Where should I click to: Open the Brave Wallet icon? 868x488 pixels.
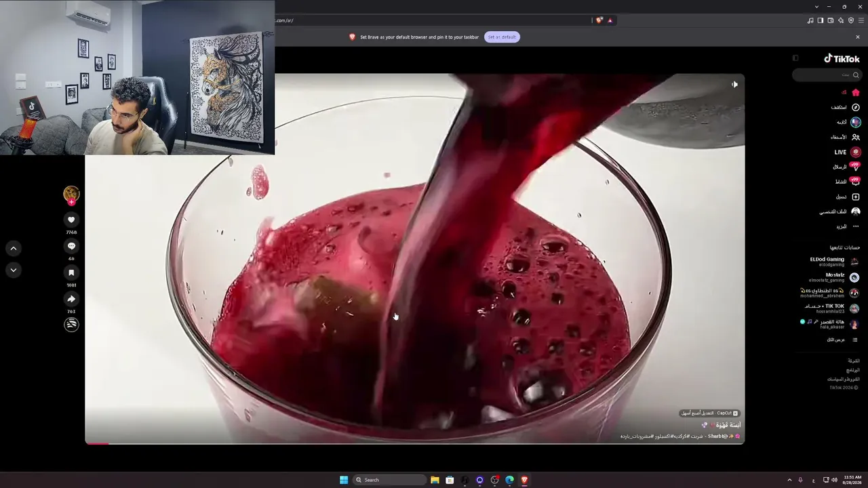pos(831,20)
